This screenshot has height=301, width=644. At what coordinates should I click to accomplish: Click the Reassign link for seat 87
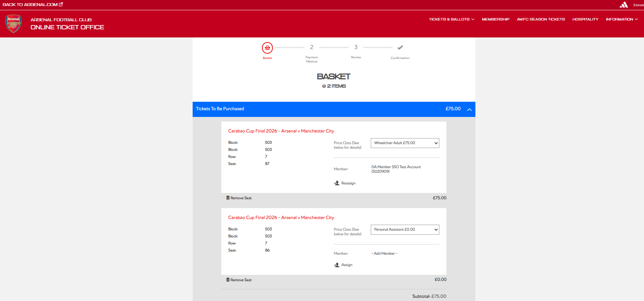[348, 183]
